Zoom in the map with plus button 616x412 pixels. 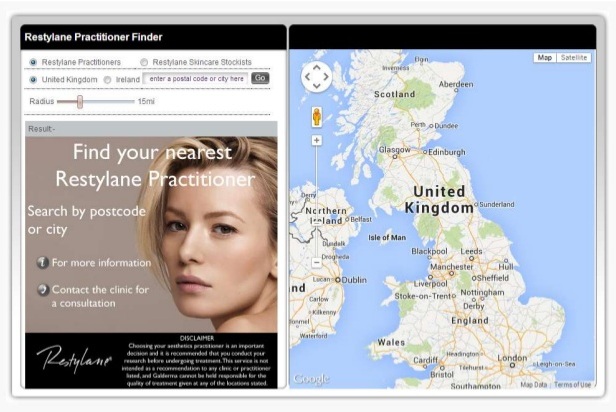click(x=317, y=140)
